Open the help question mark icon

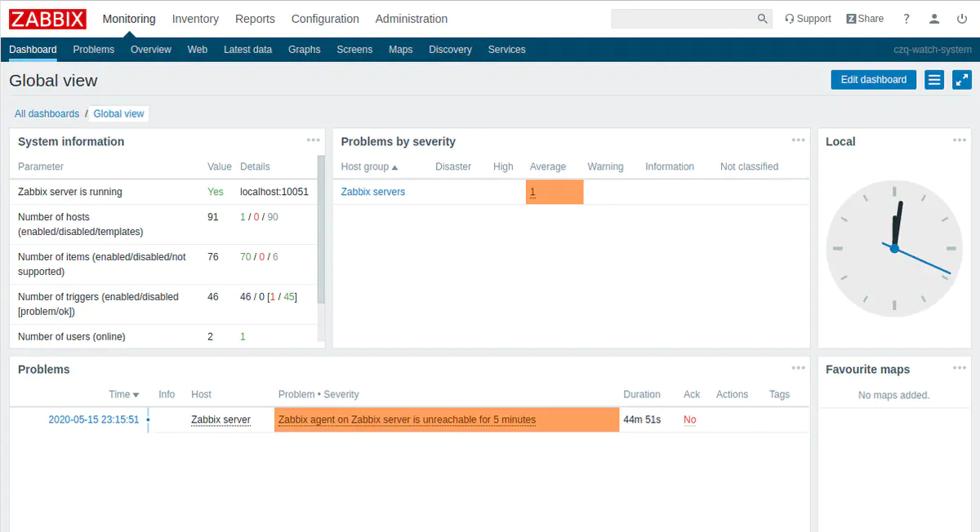coord(906,19)
